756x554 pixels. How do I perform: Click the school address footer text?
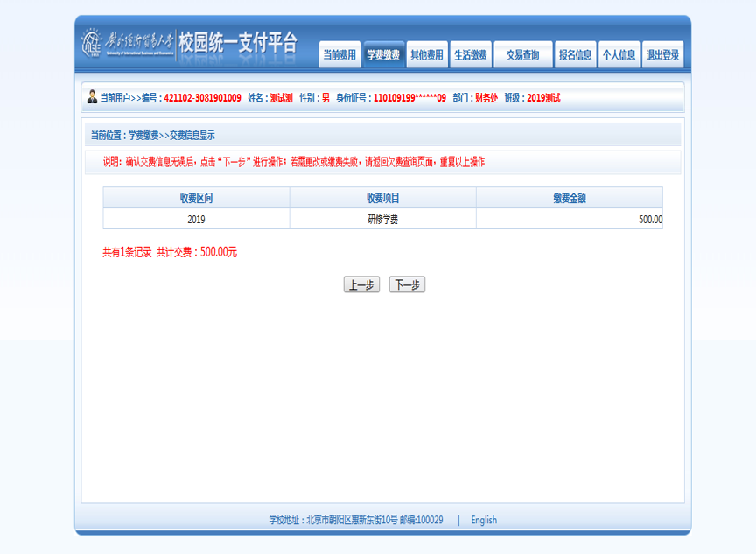356,520
